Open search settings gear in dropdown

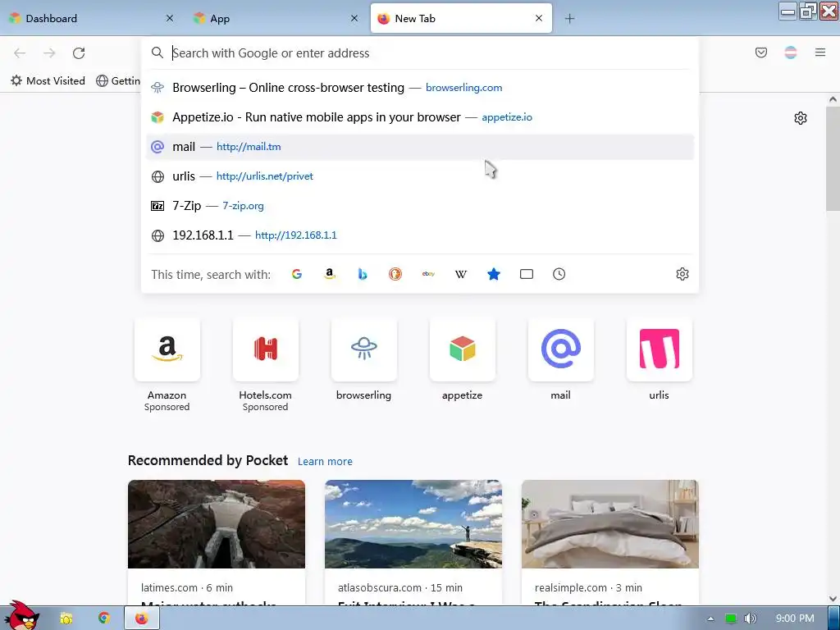(x=682, y=274)
